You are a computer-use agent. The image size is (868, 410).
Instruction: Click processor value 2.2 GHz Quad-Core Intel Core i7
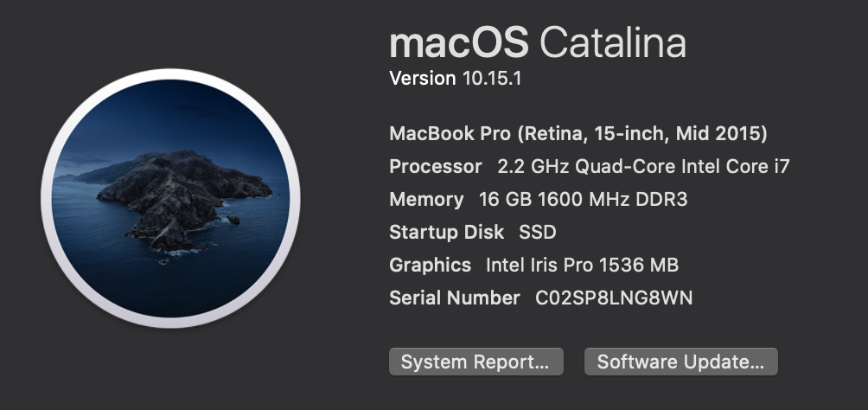643,166
